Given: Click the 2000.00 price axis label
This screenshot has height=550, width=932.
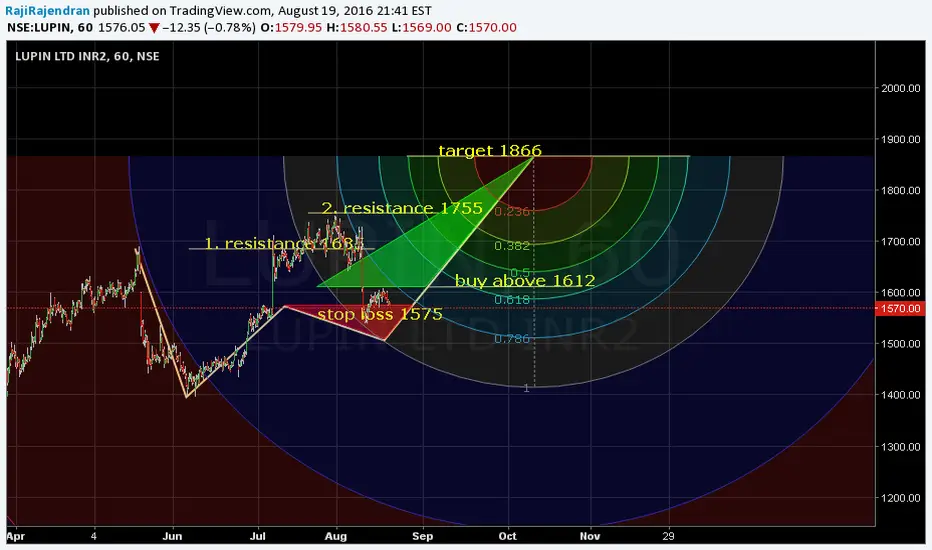Looking at the screenshot, I should tap(900, 88).
